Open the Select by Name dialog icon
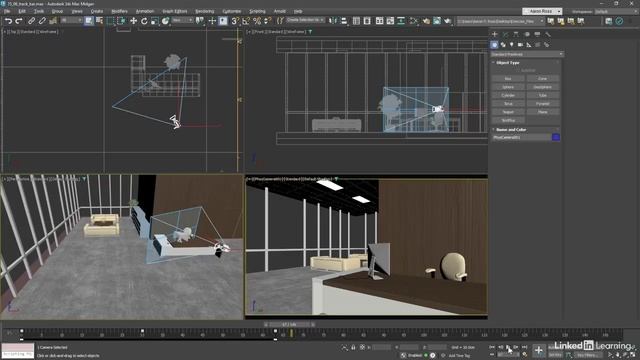 tap(99, 21)
